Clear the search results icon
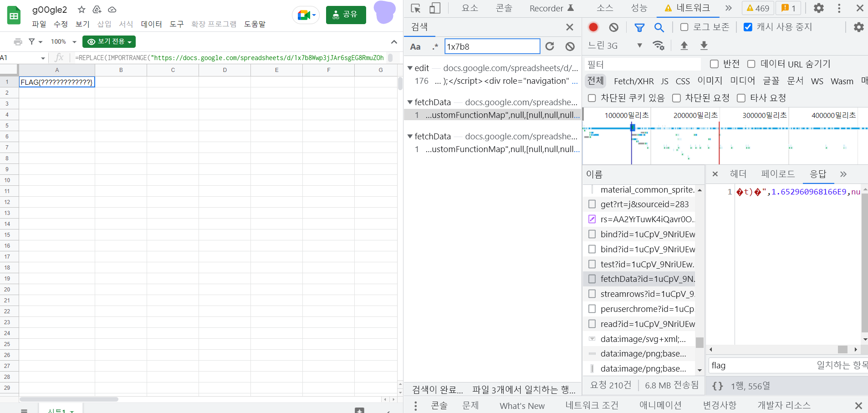This screenshot has height=413, width=868. (x=570, y=46)
